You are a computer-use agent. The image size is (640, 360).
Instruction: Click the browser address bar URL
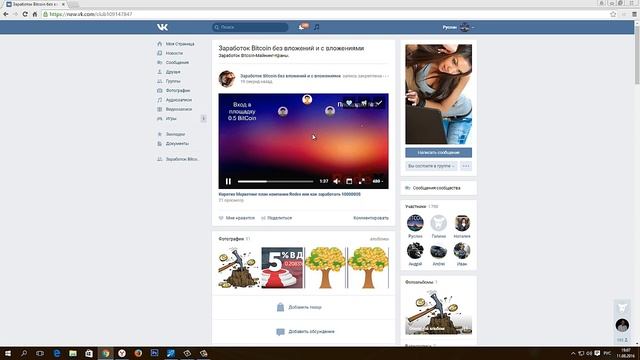(x=91, y=14)
